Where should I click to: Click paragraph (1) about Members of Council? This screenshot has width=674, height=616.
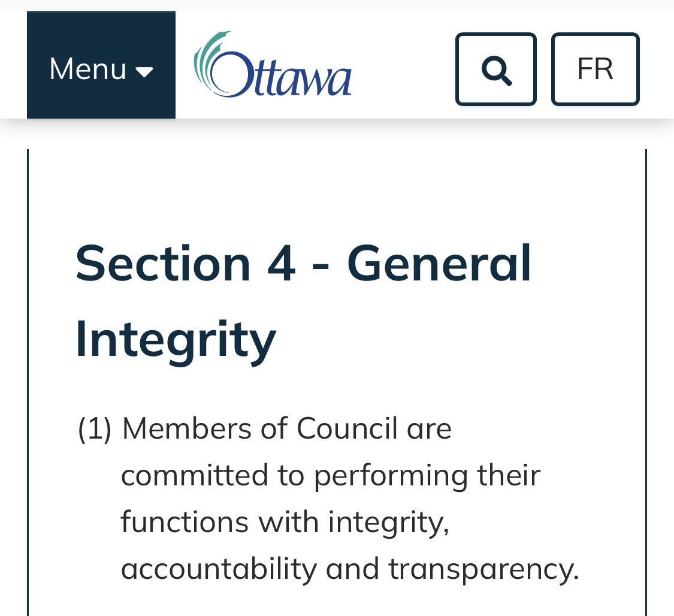[330, 497]
